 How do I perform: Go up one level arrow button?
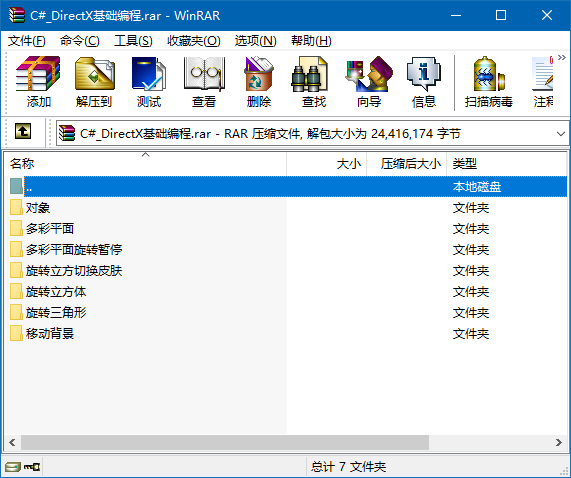coord(23,131)
